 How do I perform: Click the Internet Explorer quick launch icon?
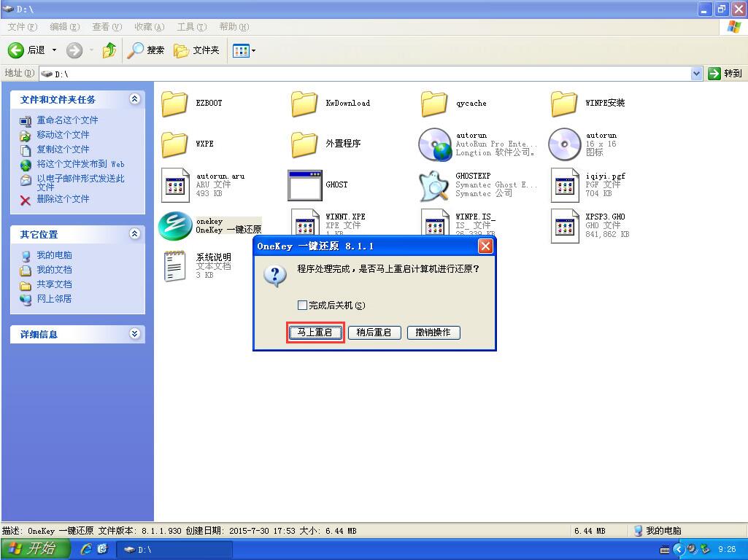pos(86,549)
